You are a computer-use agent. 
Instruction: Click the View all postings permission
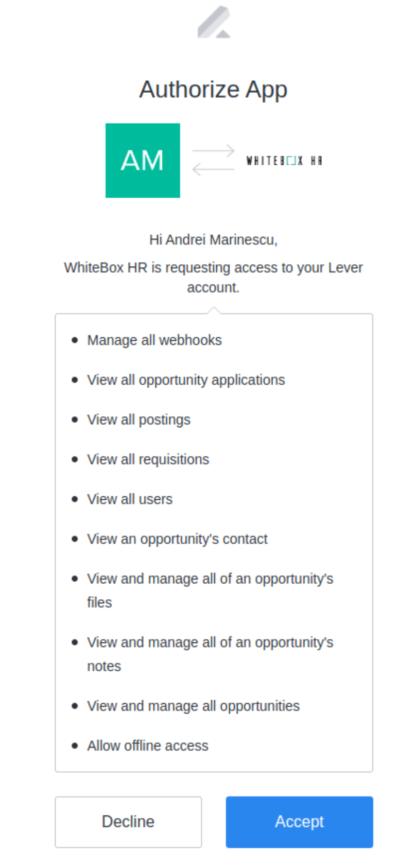(x=139, y=420)
